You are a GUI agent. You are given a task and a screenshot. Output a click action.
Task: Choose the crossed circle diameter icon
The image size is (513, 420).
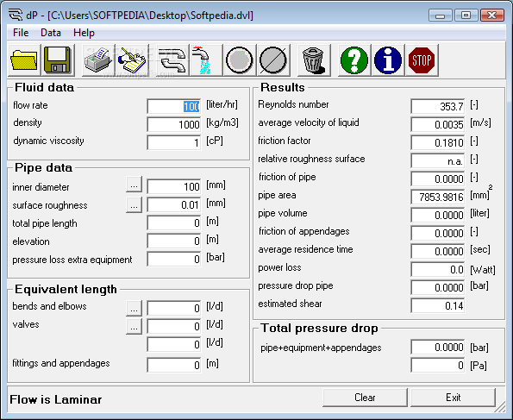point(273,60)
